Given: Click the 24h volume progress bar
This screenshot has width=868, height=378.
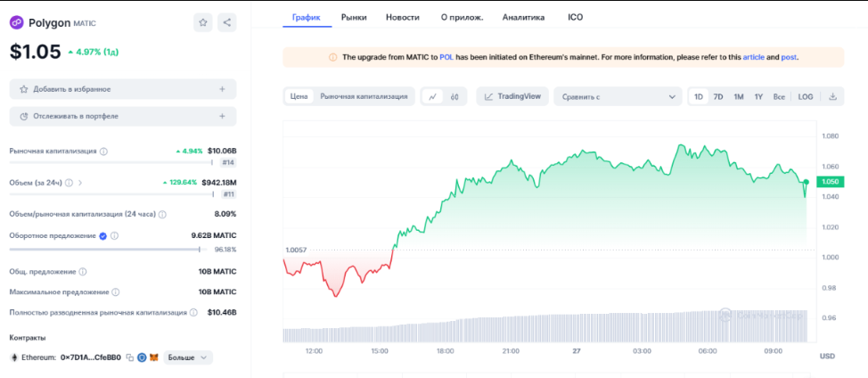Looking at the screenshot, I should click(x=111, y=194).
